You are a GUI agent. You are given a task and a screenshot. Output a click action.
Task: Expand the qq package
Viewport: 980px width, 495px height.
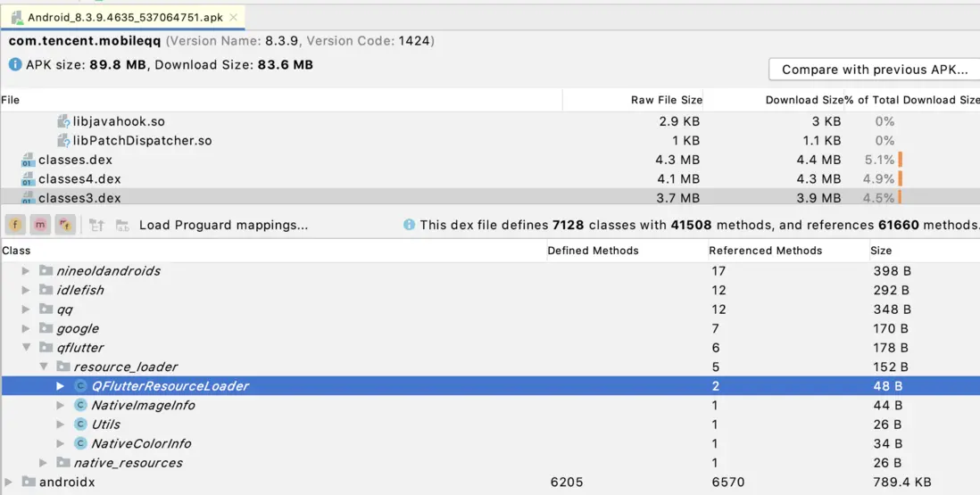point(26,309)
